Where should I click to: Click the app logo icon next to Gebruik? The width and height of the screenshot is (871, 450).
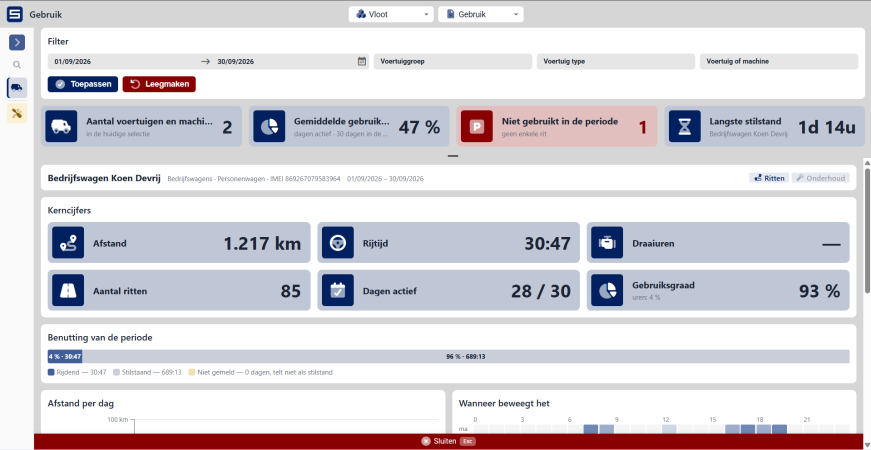click(15, 14)
